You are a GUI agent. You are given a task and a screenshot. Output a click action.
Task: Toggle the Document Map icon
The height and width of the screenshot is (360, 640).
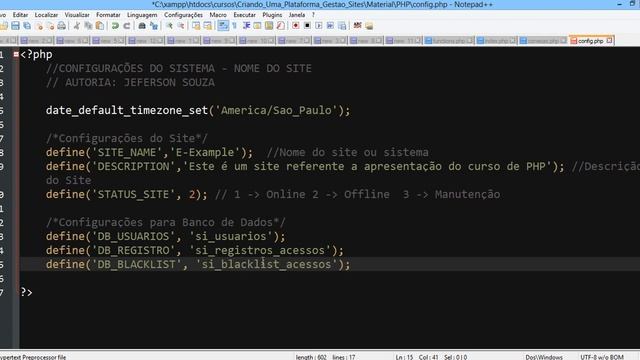click(269, 26)
